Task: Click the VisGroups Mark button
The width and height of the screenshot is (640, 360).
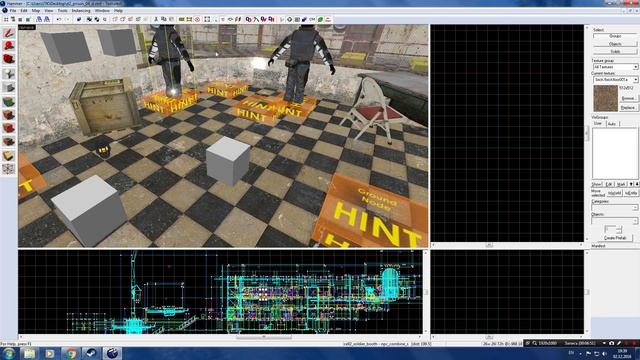Action: coord(621,184)
